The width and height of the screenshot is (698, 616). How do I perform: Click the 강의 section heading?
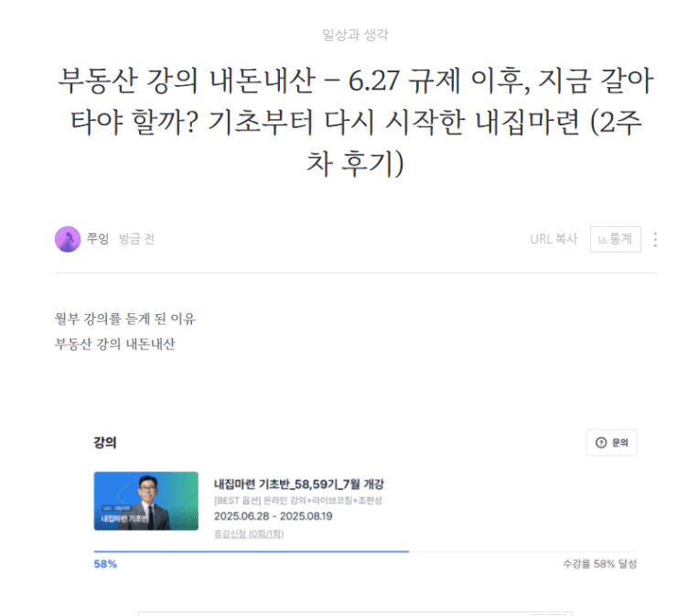tap(105, 442)
